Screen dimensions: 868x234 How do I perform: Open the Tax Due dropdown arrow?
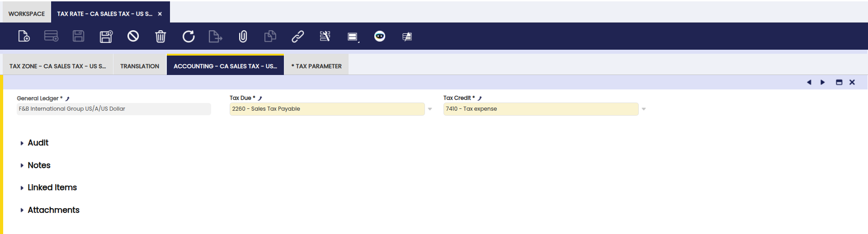pyautogui.click(x=430, y=109)
